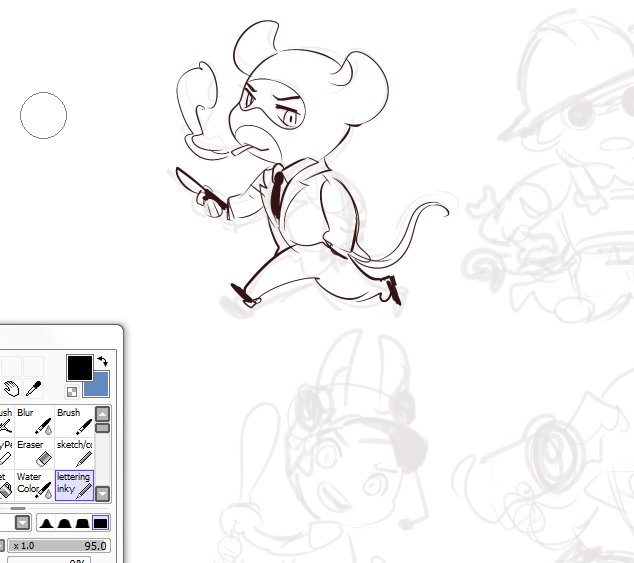Choose the hard flat brush edge shape
The height and width of the screenshot is (563, 634).
[x=100, y=523]
